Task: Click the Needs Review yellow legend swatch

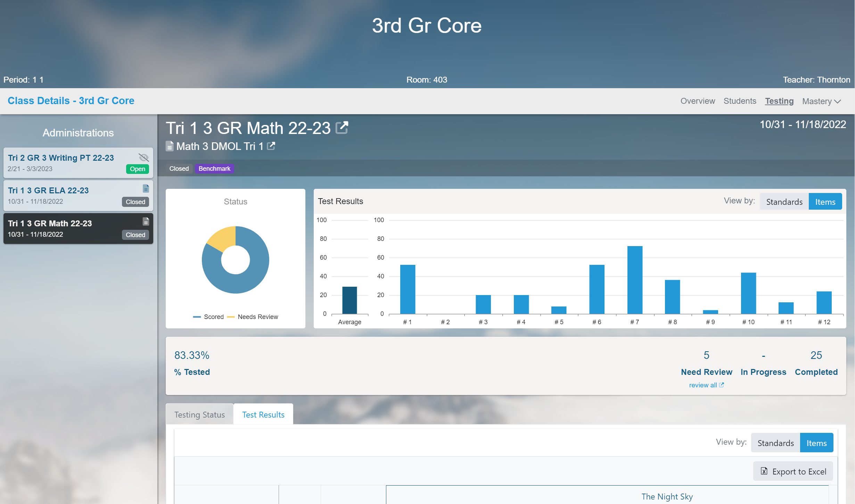Action: 231,317
